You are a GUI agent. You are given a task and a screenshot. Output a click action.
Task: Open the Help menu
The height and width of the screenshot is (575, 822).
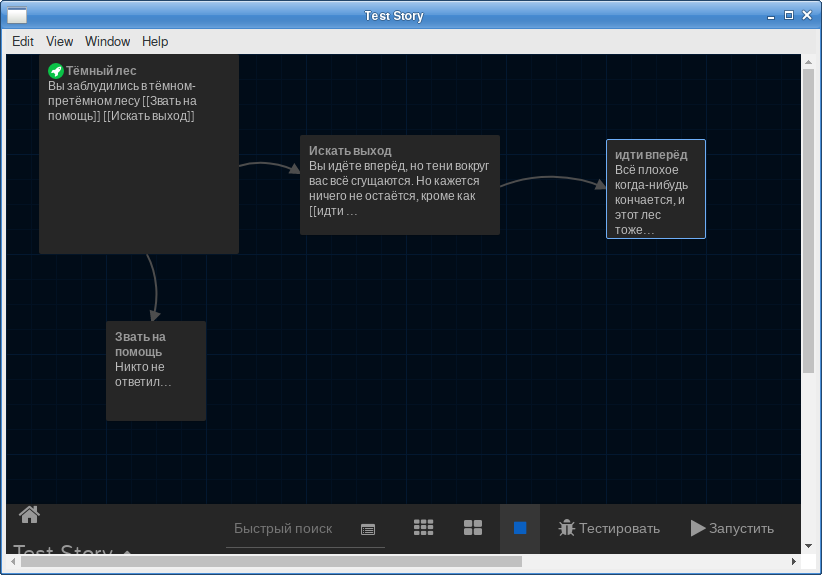coord(155,41)
